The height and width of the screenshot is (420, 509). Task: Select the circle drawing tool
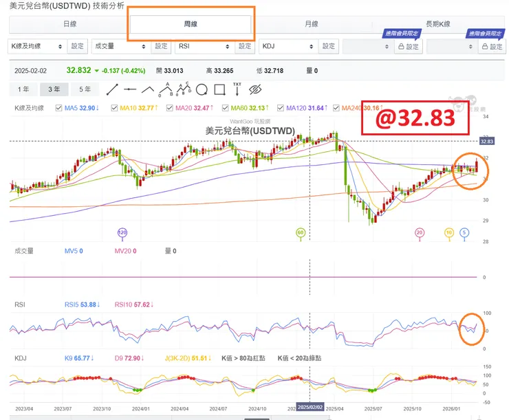(x=202, y=89)
